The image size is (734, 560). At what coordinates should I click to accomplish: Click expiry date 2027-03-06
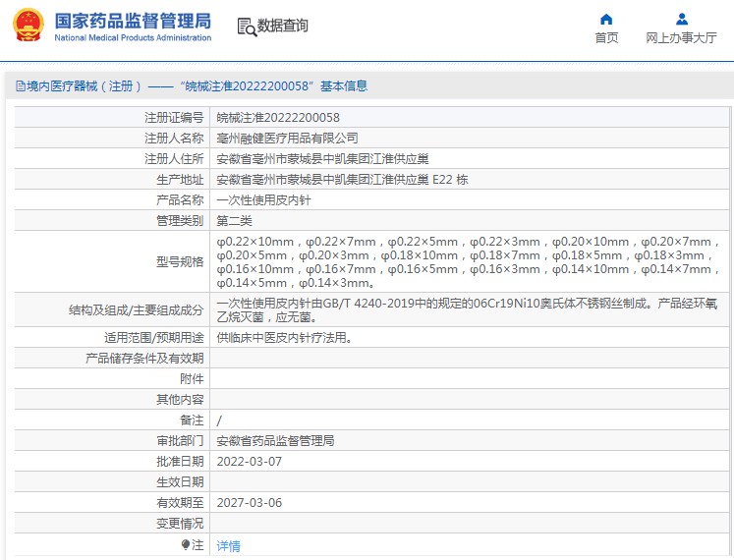tap(249, 502)
